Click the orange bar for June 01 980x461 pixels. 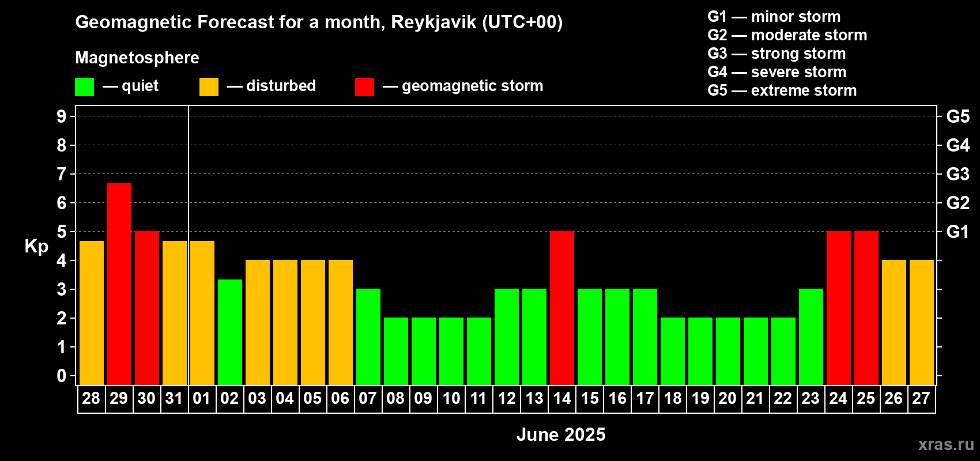pos(202,313)
